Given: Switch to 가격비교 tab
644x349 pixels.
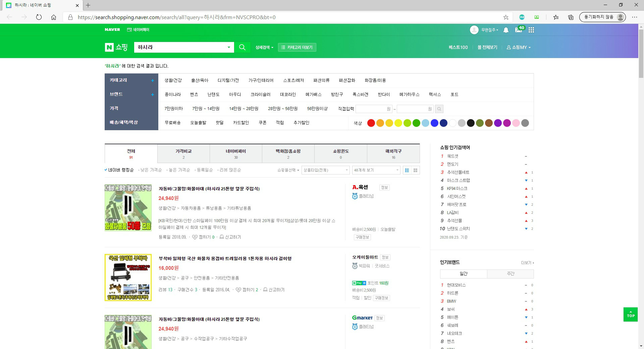Looking at the screenshot, I should [183, 154].
